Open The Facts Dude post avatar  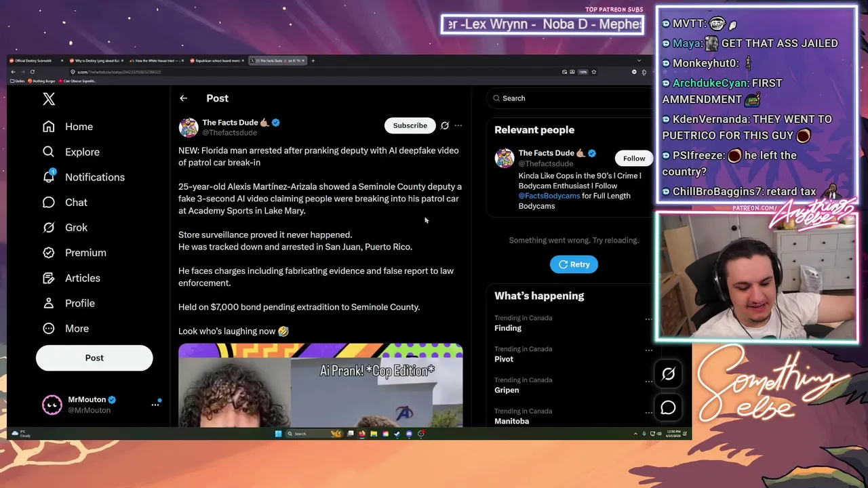point(189,127)
